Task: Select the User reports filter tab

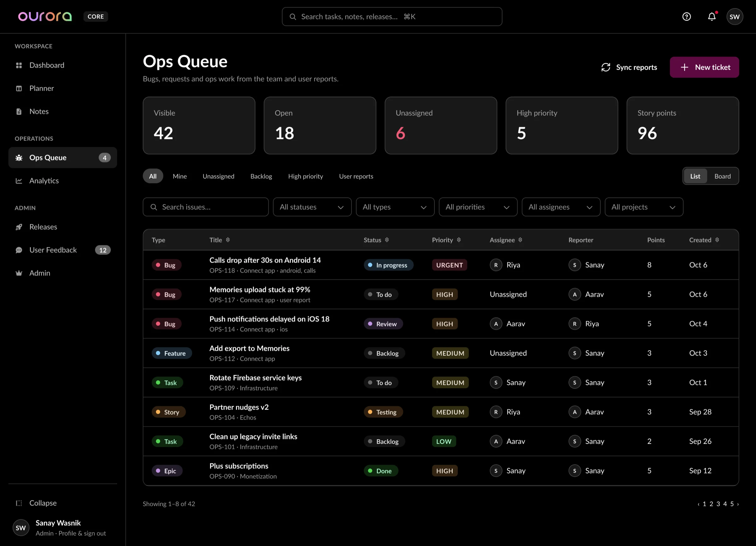Action: point(356,176)
